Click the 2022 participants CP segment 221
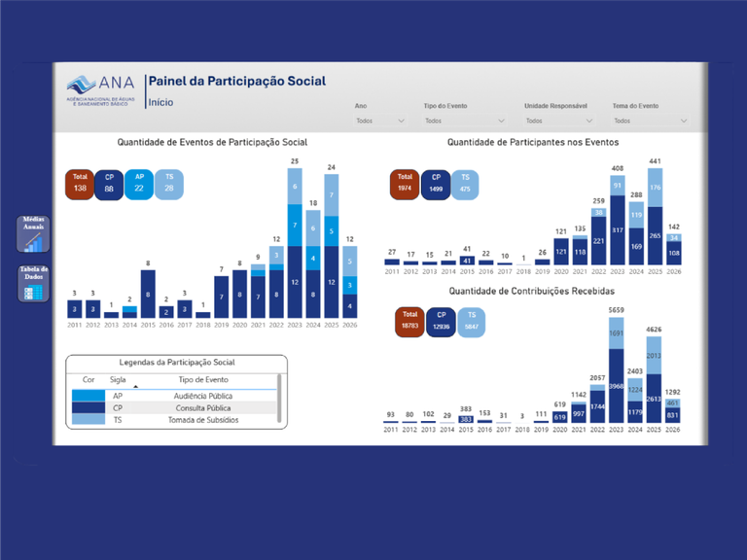Viewport: 747px width, 560px height. (599, 240)
